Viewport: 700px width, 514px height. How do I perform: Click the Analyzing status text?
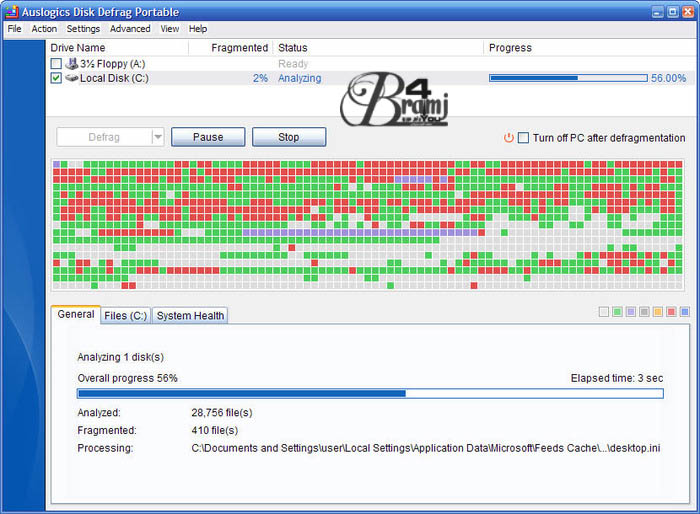point(300,78)
